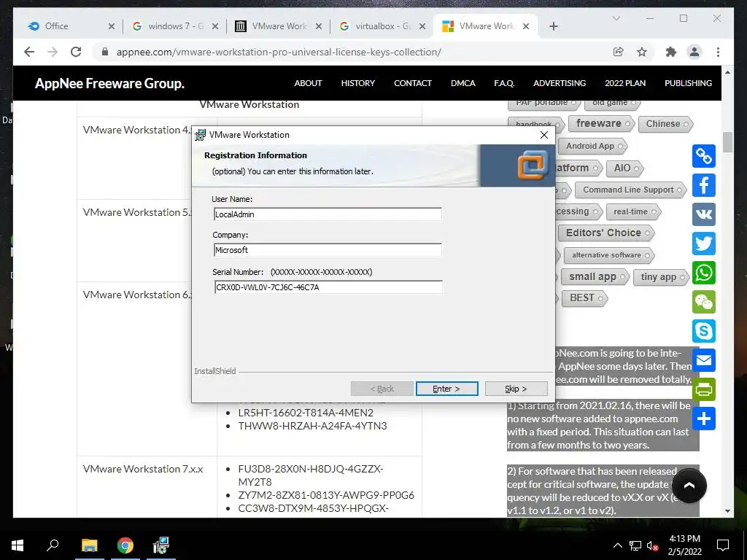Screen dimensions: 747x560
Task: Click the freeware tag
Action: [x=601, y=124]
